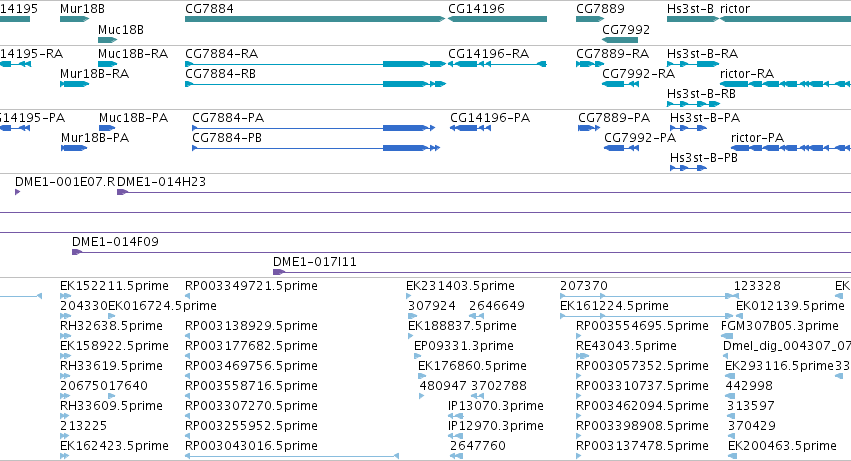Select the rictor gene label
The image size is (851, 461).
tap(735, 9)
